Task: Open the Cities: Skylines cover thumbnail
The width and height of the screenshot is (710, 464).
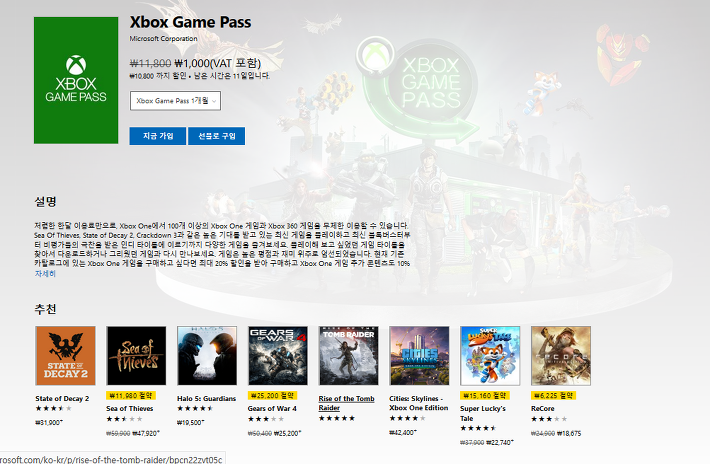Action: coord(419,356)
